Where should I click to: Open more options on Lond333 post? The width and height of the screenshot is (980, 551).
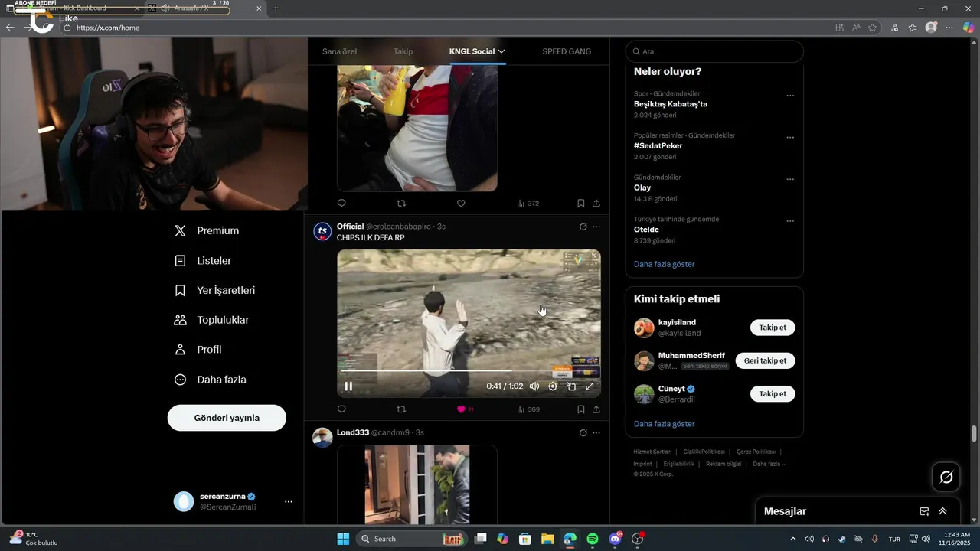click(x=596, y=432)
